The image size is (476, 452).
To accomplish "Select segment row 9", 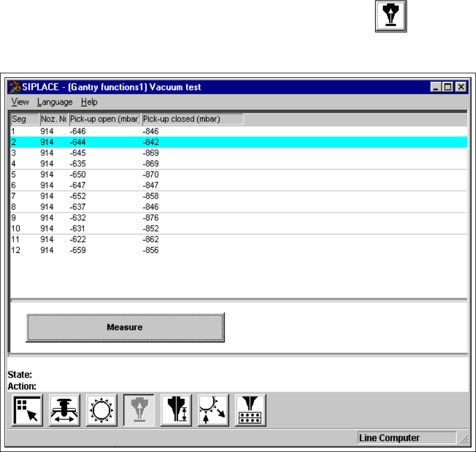I will [x=239, y=218].
